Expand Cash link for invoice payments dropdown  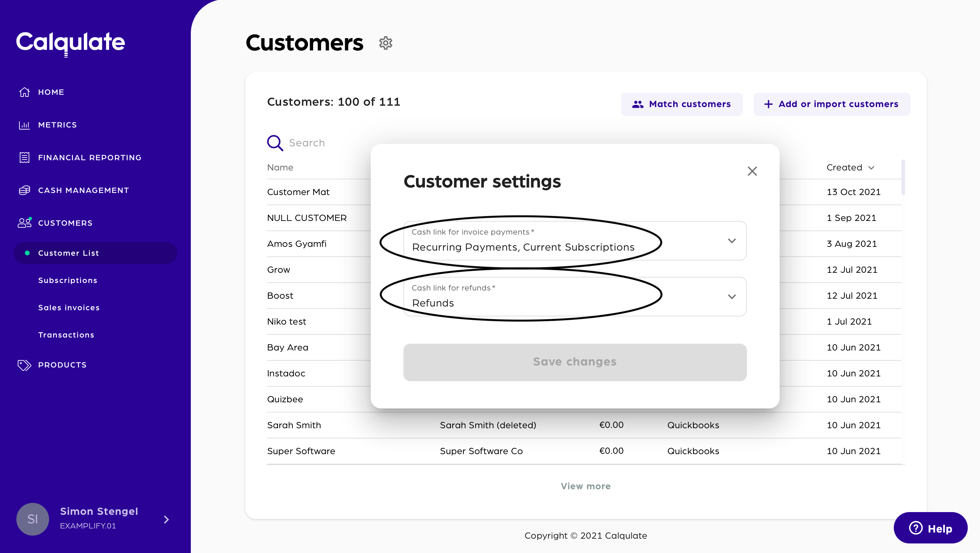(x=731, y=241)
